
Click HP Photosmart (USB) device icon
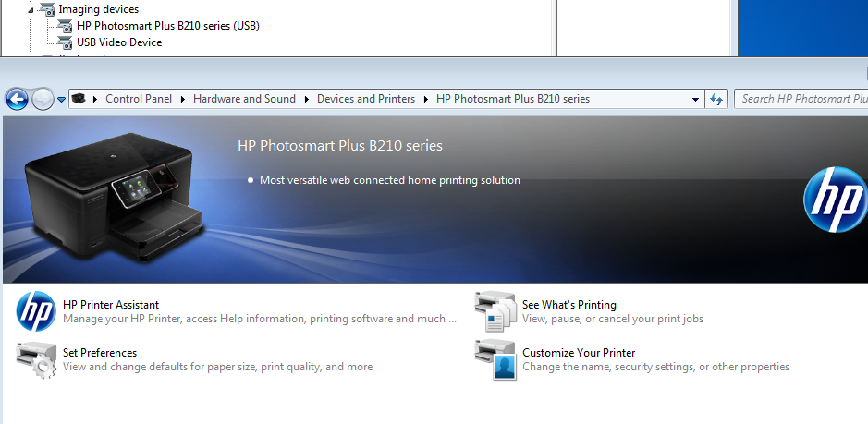coord(66,26)
